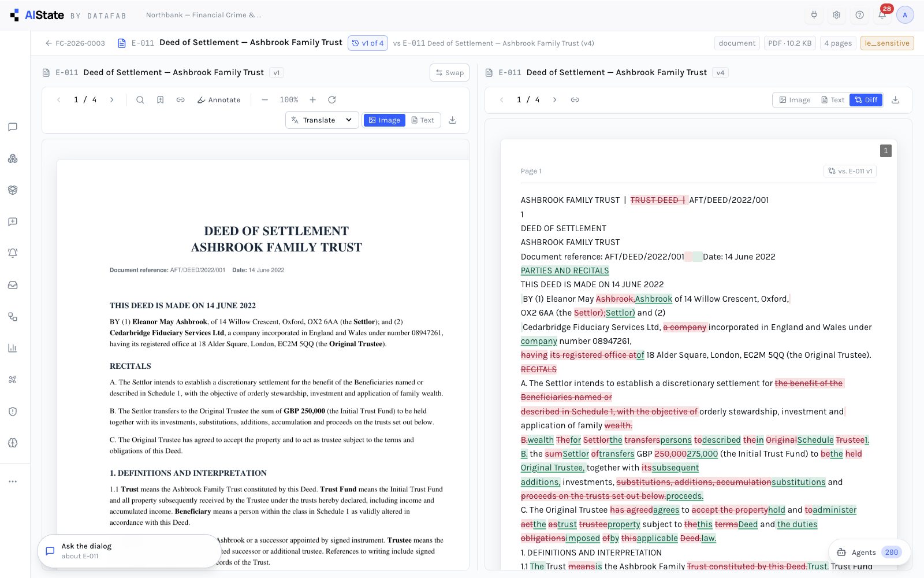Screen dimensions: 924x578
Task: Copy link icon in right viewer toolbar
Action: (575, 100)
